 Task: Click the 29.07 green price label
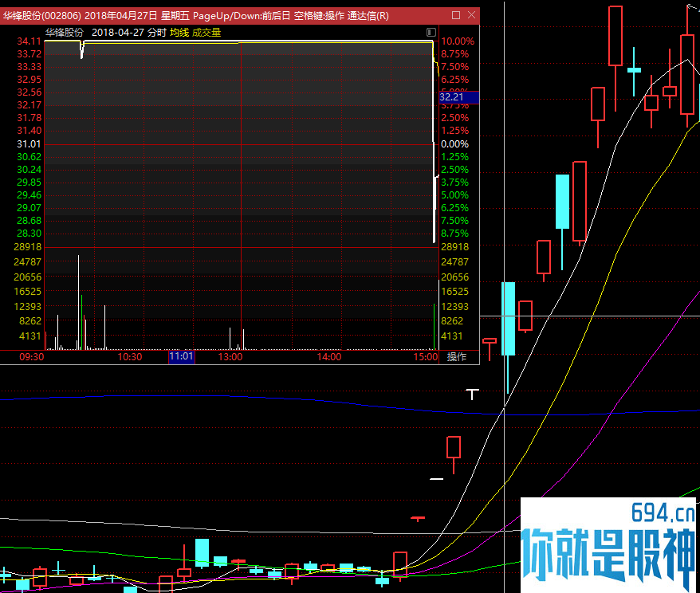pyautogui.click(x=29, y=208)
